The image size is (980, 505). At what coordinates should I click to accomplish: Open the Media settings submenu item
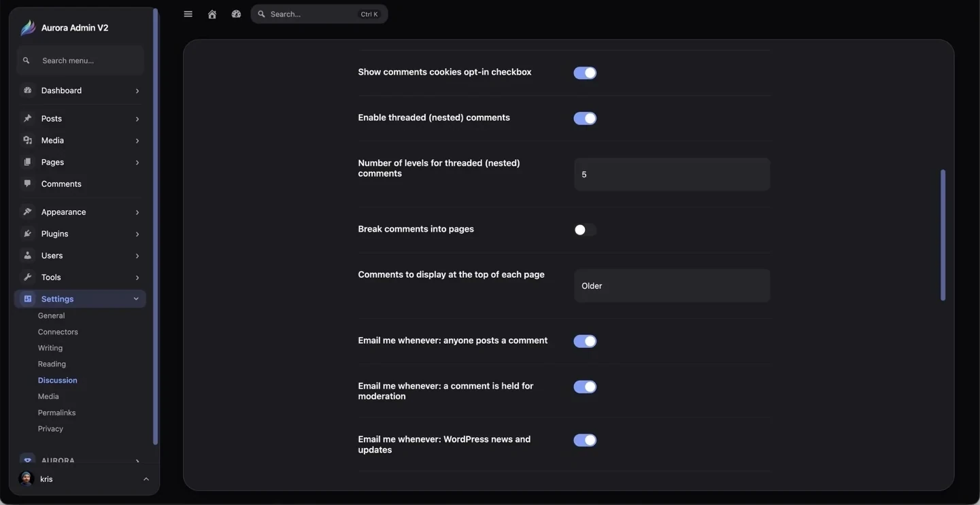click(48, 396)
